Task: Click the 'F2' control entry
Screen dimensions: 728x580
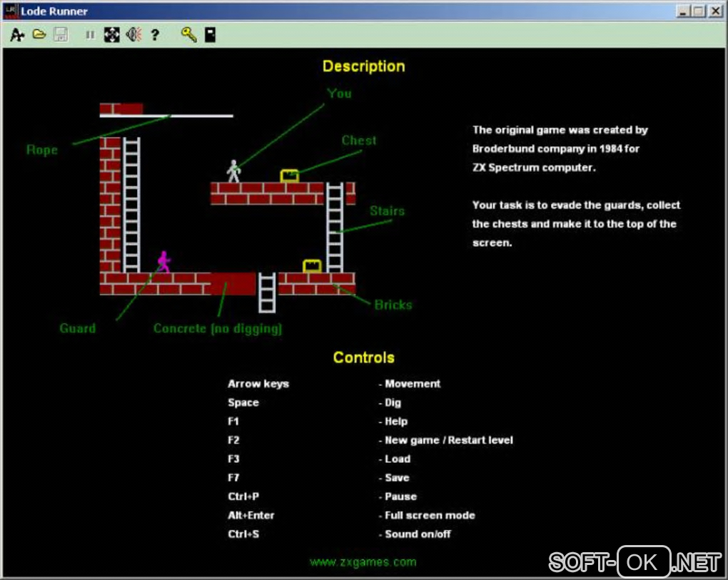Action: (233, 440)
